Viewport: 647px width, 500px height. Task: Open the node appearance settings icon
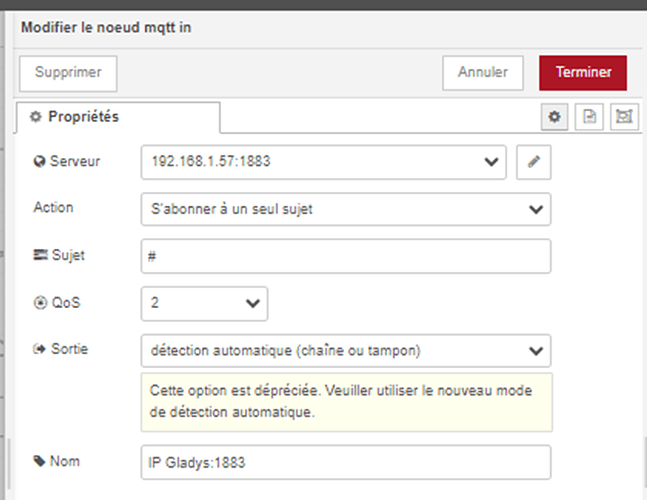point(624,117)
